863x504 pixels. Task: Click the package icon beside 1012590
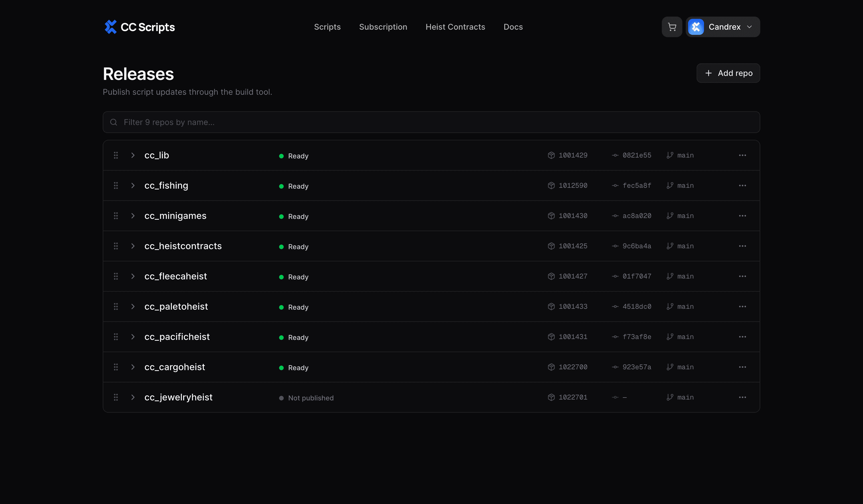pyautogui.click(x=551, y=185)
